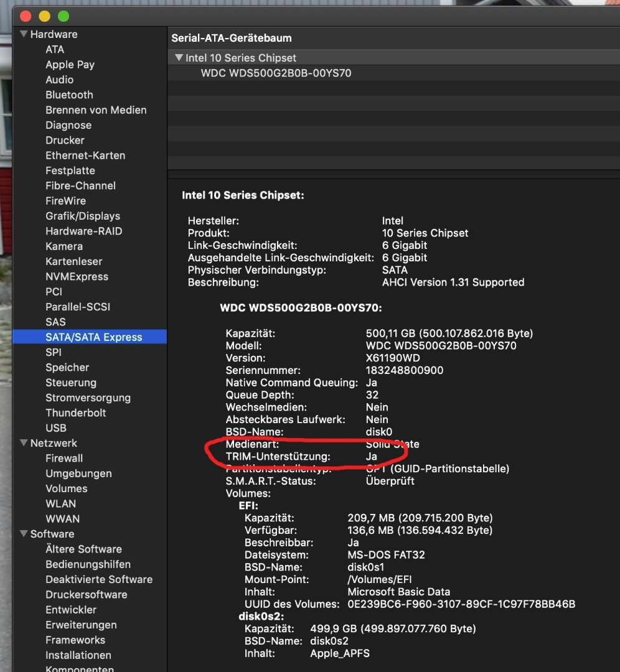Click the Serial-ATA-Gerätebaum column header

point(232,38)
